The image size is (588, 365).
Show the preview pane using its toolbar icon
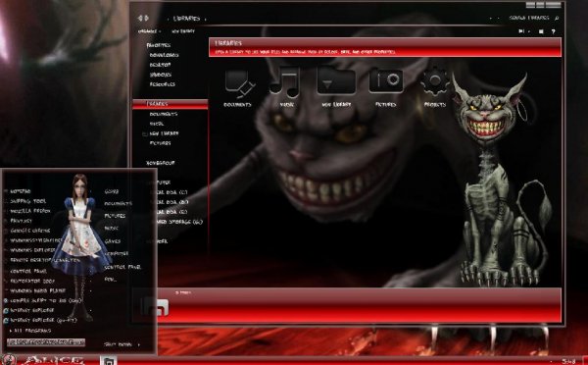click(541, 31)
